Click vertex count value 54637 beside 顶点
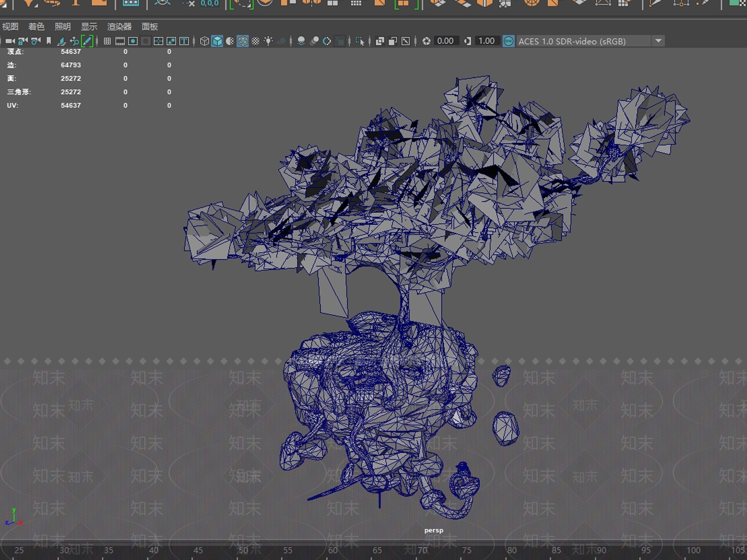The width and height of the screenshot is (747, 560). [71, 52]
